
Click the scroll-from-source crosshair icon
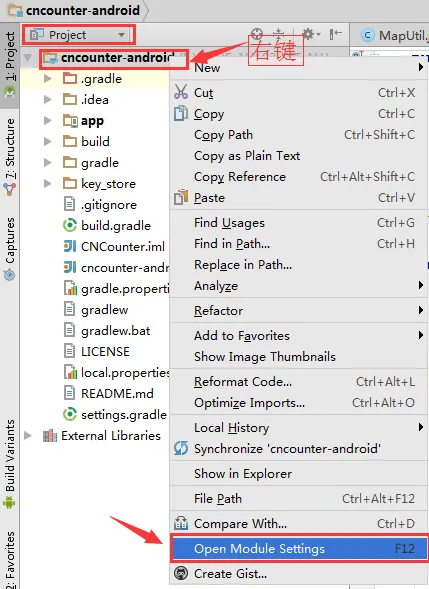coord(257,35)
